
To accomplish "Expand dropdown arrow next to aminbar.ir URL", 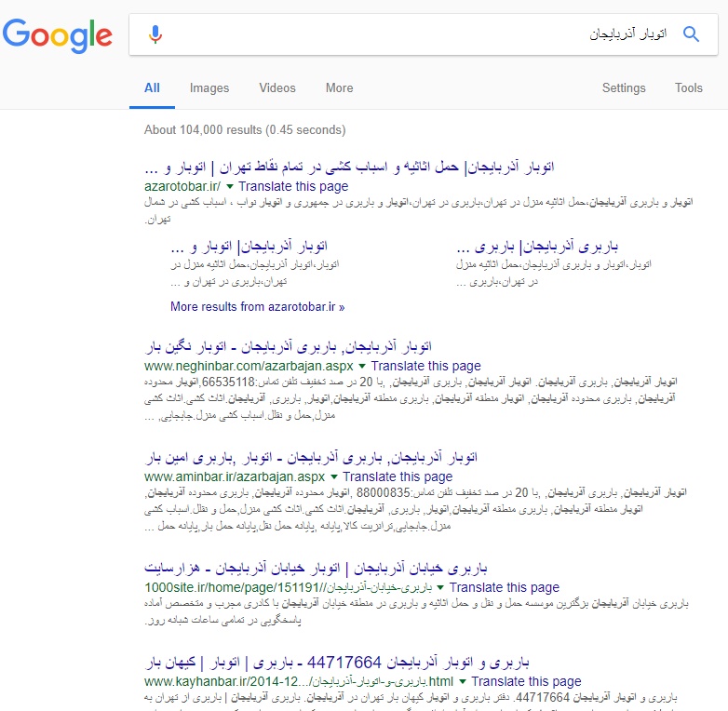I will pos(334,477).
